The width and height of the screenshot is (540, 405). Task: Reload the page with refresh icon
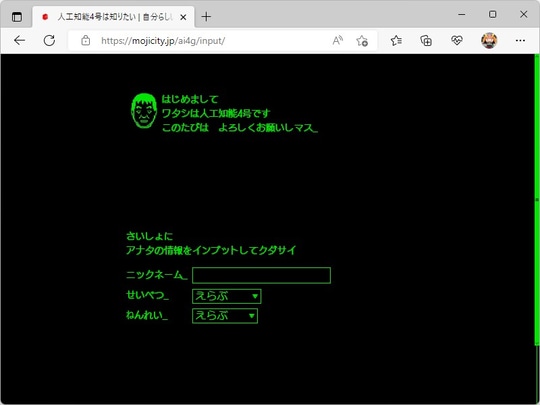[x=49, y=41]
